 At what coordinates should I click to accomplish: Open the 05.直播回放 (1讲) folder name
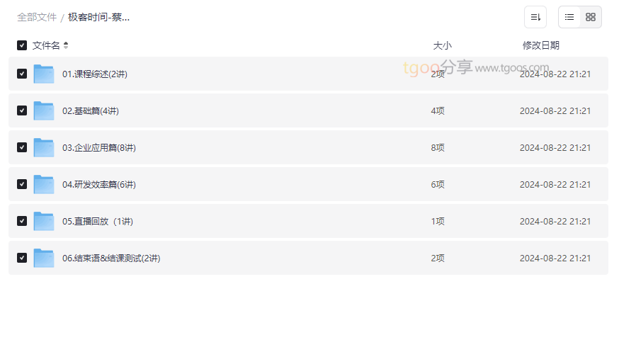click(x=98, y=221)
